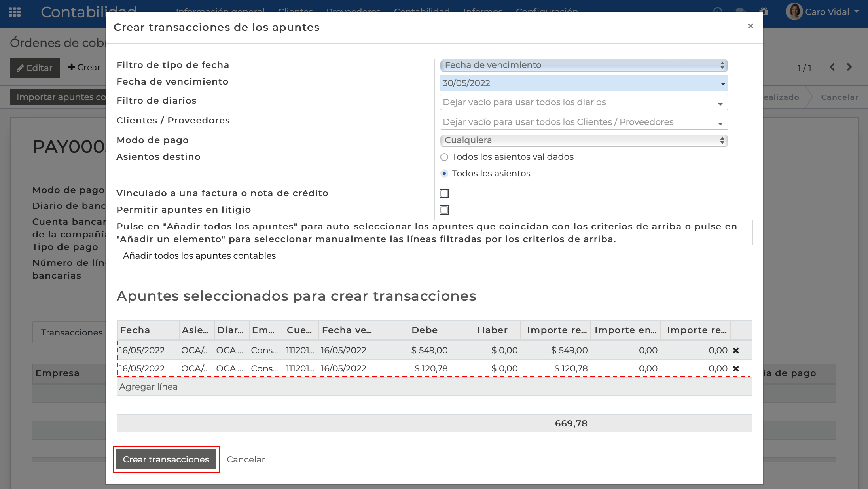The width and height of the screenshot is (868, 489).
Task: Open Filtro de diarios dropdown
Action: point(584,102)
